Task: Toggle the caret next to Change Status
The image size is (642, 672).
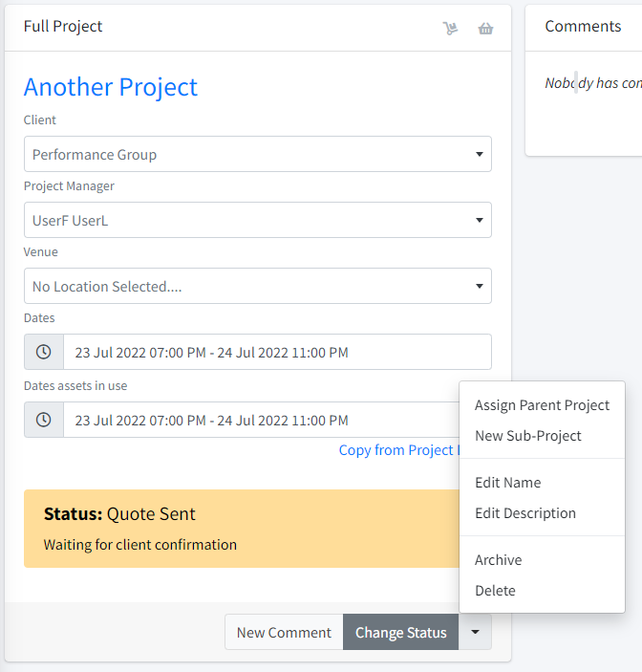Action: [475, 632]
